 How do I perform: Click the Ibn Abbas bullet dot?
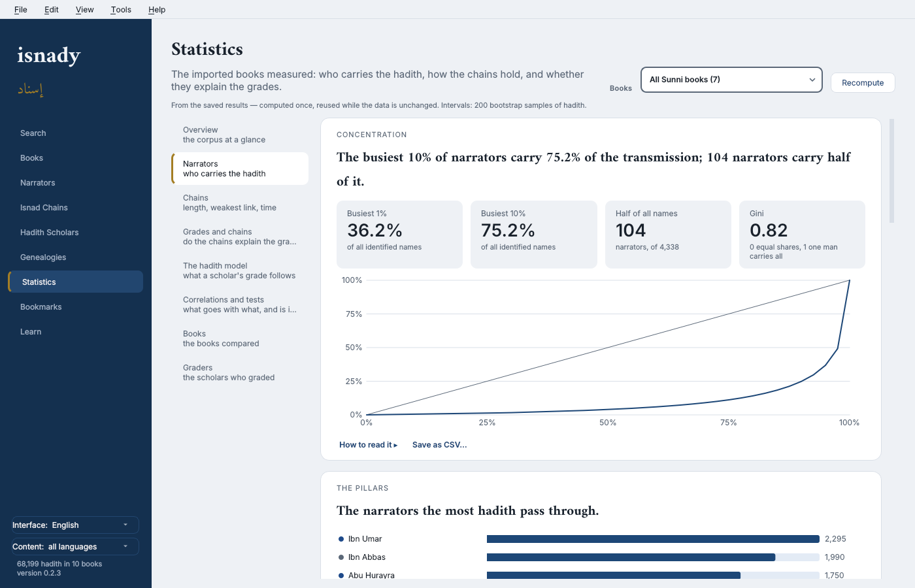341,557
